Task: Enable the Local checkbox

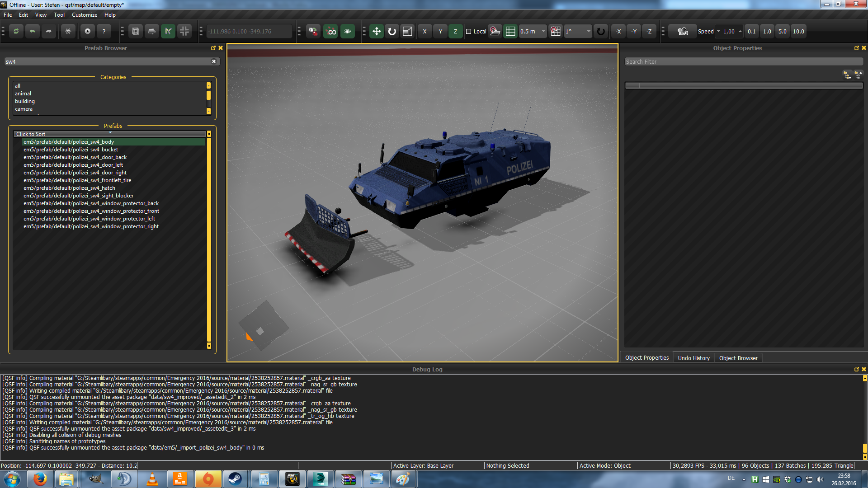Action: coord(469,32)
